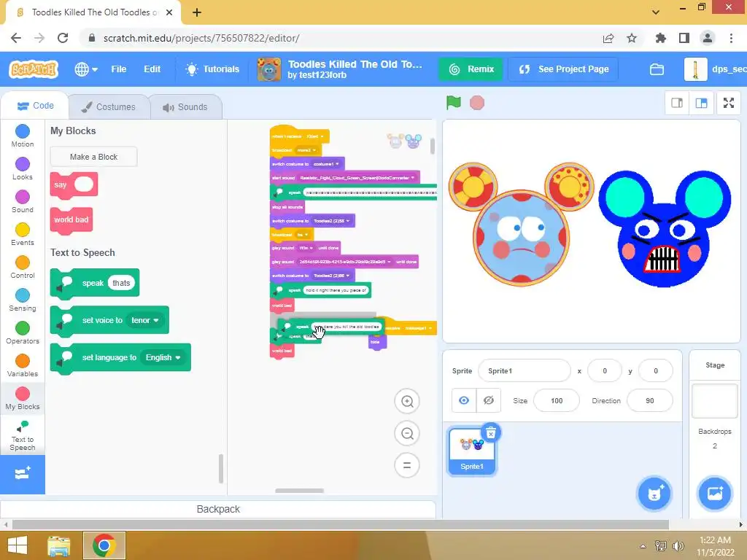Switch to small stage layout
This screenshot has height=560, width=747.
pos(677,103)
